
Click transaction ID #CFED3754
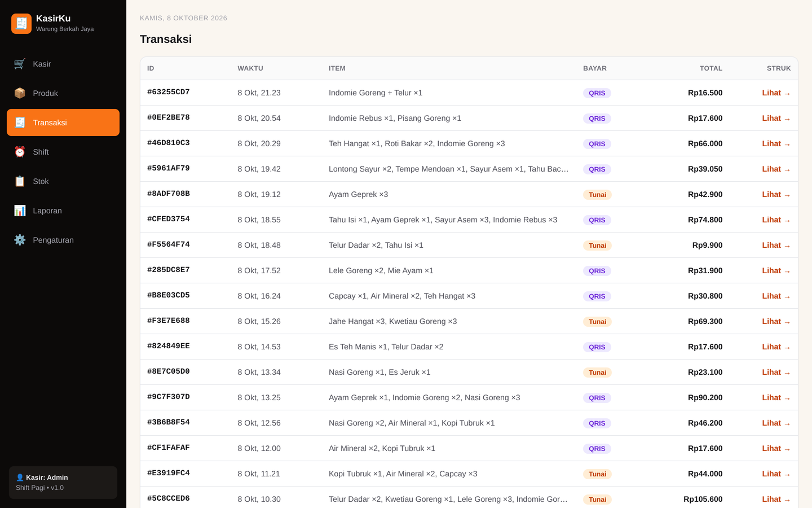tap(169, 219)
